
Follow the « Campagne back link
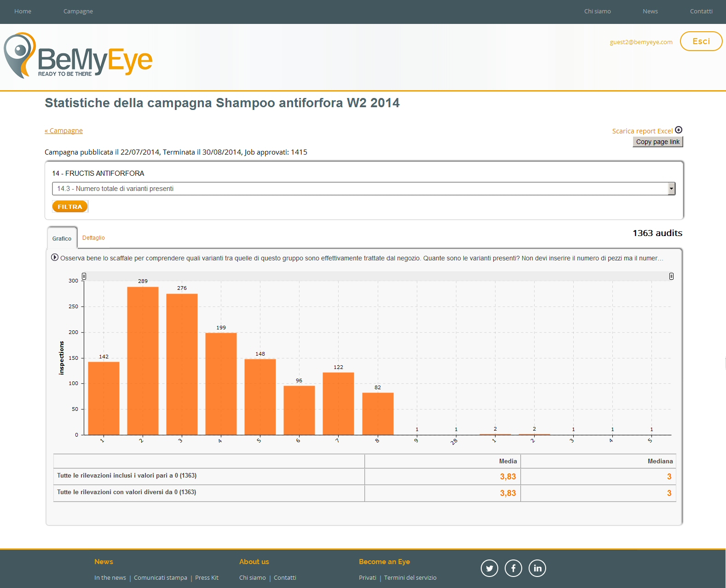(x=63, y=131)
